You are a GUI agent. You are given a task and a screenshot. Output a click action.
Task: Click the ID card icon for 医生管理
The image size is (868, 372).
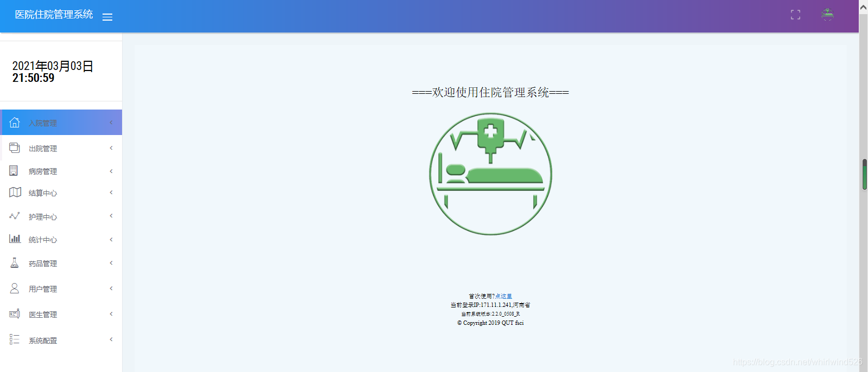(15, 313)
